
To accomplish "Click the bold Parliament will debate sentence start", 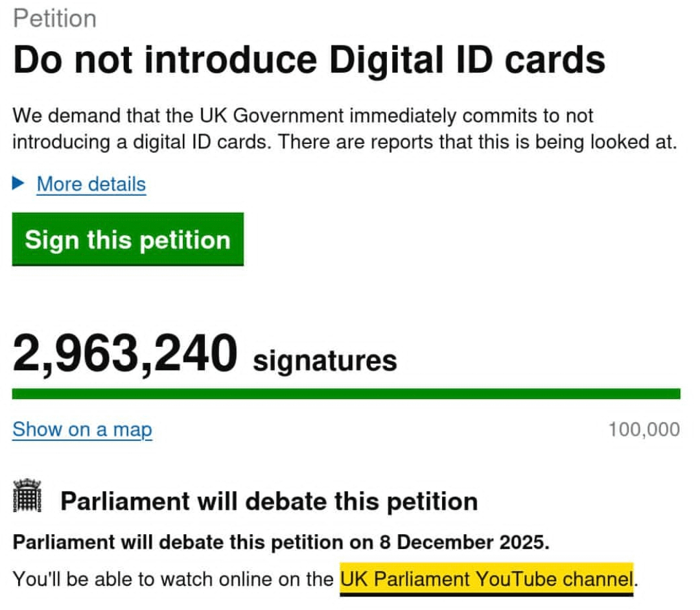I will (x=97, y=543).
